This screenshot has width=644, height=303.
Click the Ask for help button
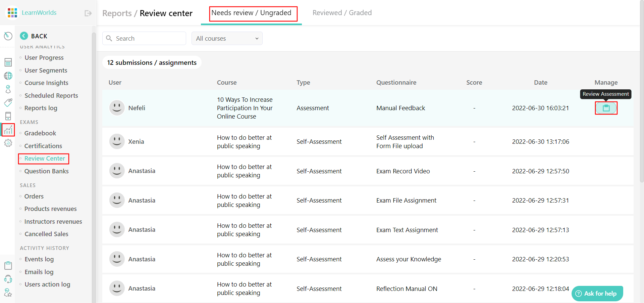click(597, 293)
